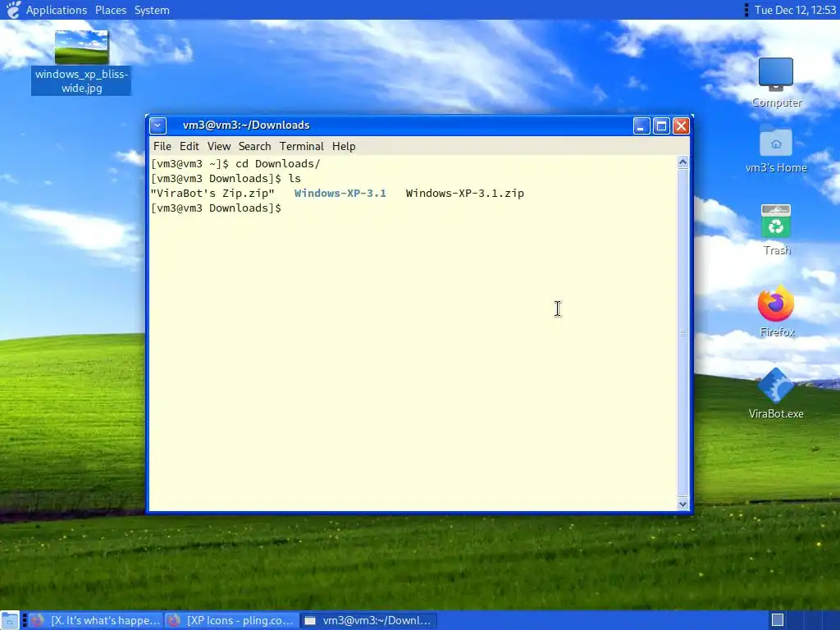Screen dimensions: 840x630
Task: Launch Firefox from the desktop
Action: 776,312
